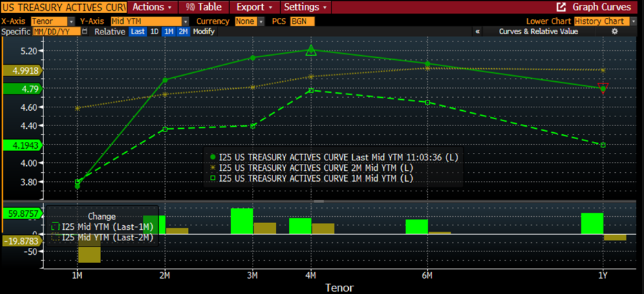Click the green Last-1M change bar at 3M

242,221
